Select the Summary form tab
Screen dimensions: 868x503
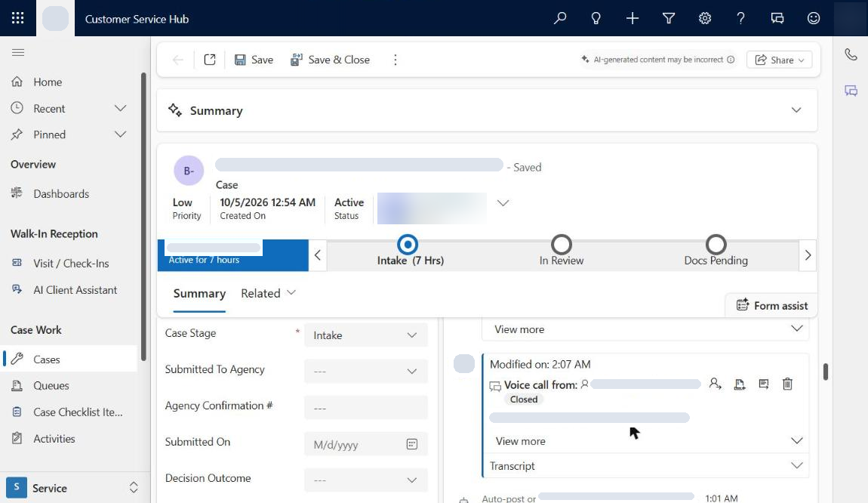point(199,294)
